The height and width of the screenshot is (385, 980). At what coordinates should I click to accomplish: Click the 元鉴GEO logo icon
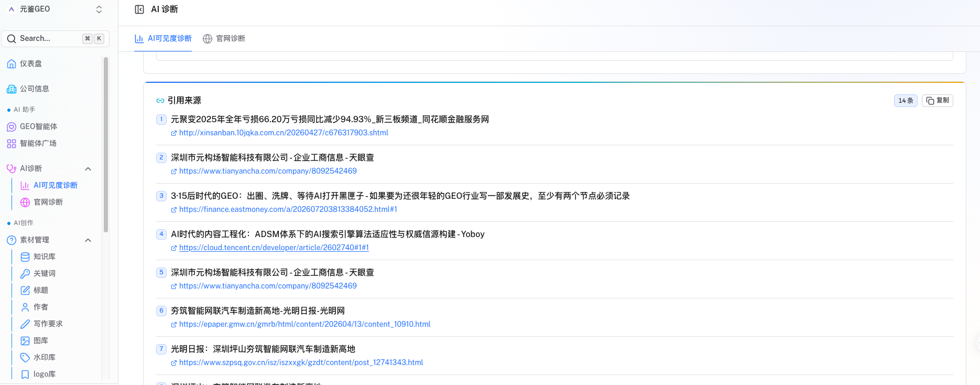(x=12, y=9)
